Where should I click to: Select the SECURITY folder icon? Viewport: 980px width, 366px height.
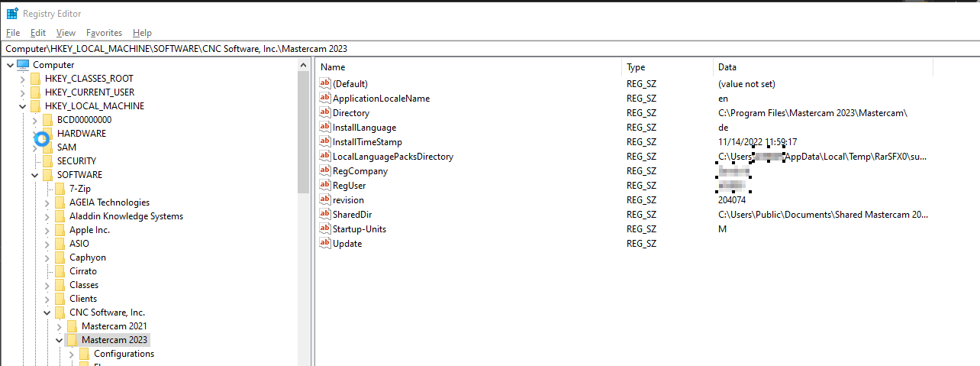point(47,161)
